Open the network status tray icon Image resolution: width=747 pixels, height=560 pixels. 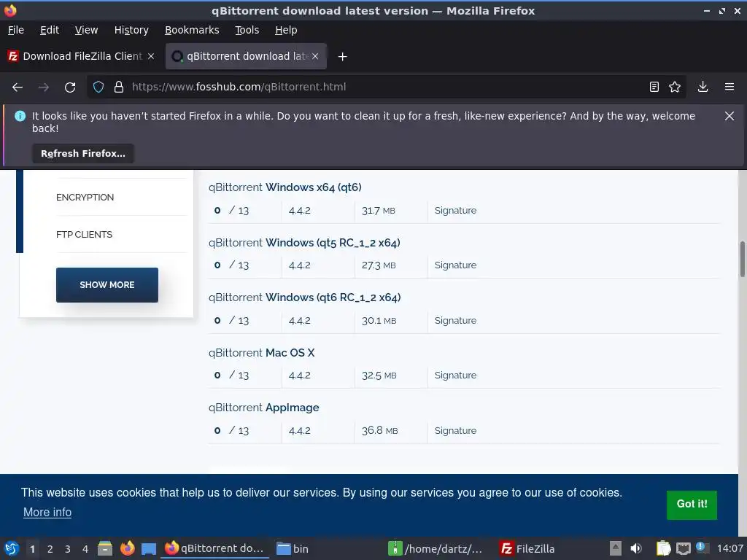pos(683,548)
